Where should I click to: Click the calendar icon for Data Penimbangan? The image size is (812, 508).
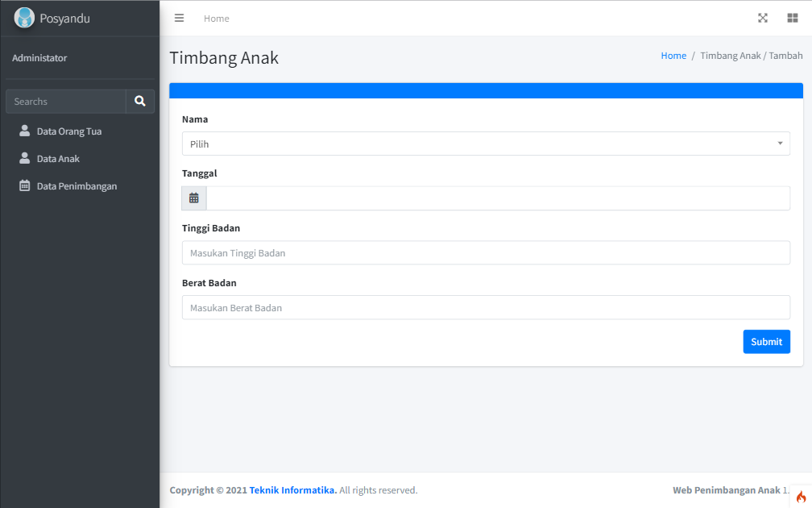[24, 185]
